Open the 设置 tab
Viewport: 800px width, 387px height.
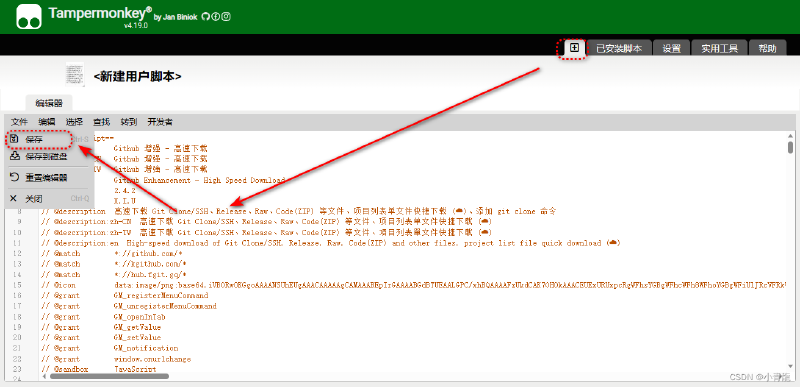[671, 48]
